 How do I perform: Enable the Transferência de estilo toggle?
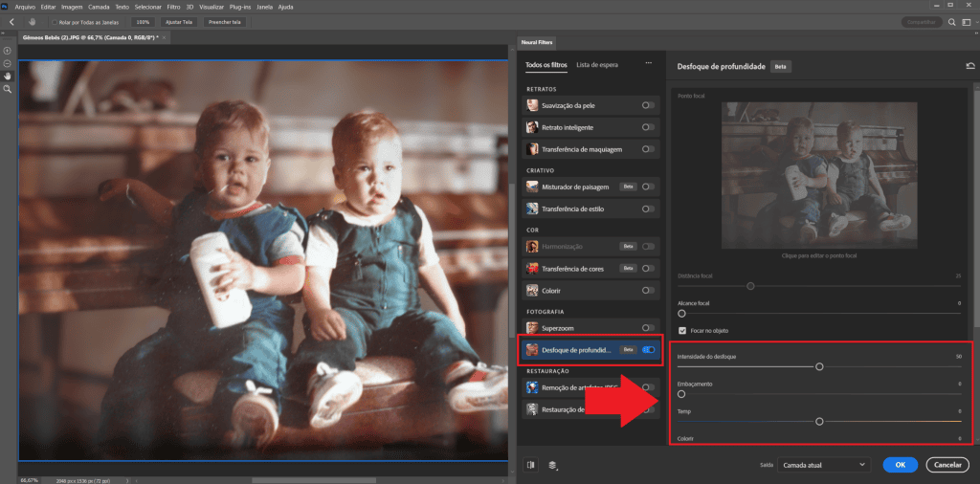click(648, 209)
